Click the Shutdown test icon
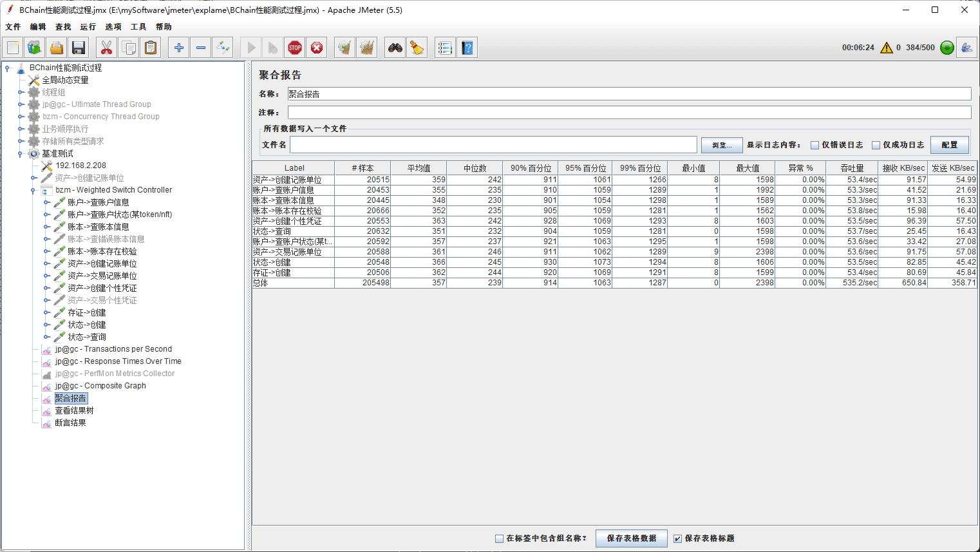Viewport: 980px width, 552px height. 317,48
